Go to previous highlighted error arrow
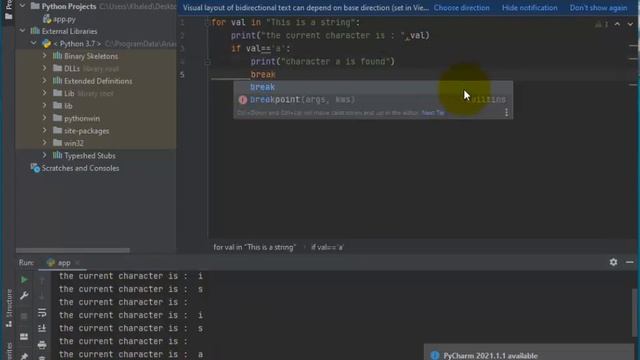The width and height of the screenshot is (640, 360). point(617,24)
